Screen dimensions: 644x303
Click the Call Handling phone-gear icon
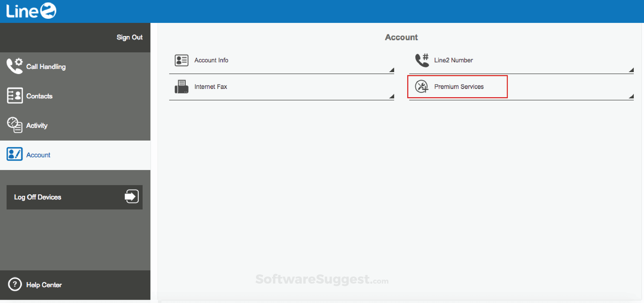click(x=14, y=66)
